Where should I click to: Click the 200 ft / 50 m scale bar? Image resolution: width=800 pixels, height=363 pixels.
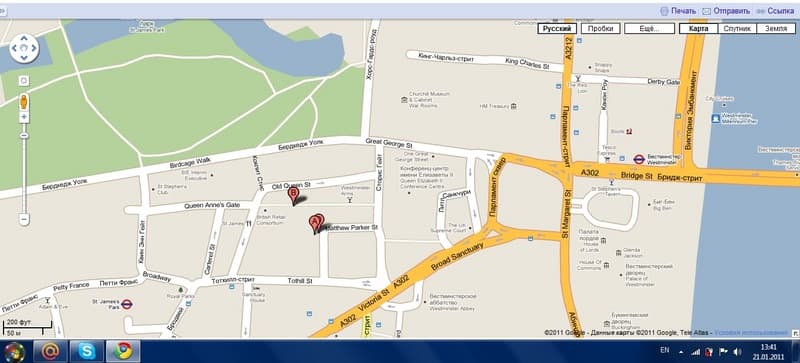pyautogui.click(x=27, y=328)
